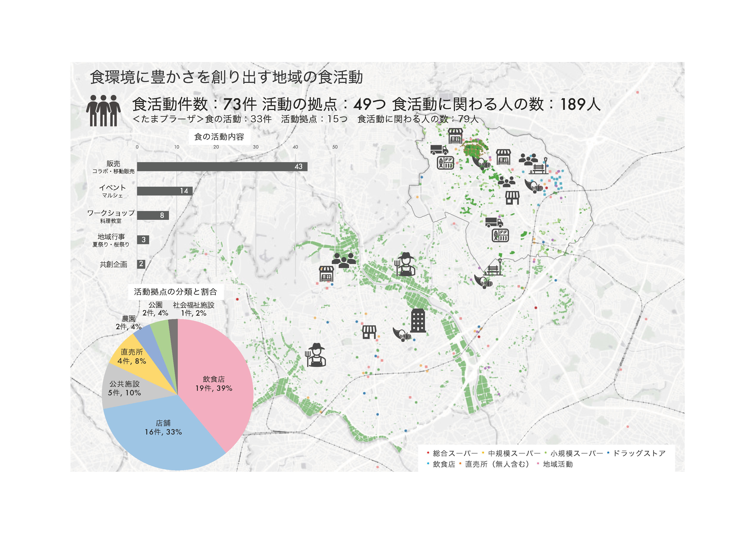Screen dimensions: 756x534
Task: Click the 活動拠点の分類と割合 title box
Action: [x=175, y=292]
